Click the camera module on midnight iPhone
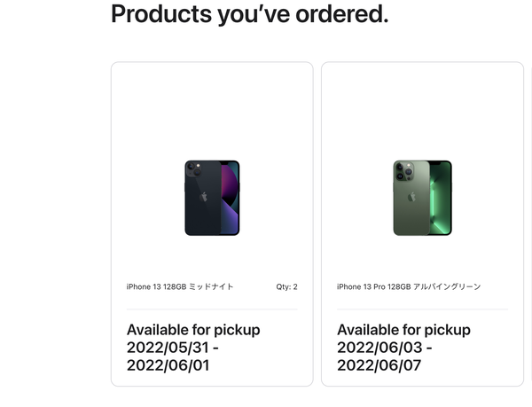This screenshot has height=407, width=532. (194, 169)
